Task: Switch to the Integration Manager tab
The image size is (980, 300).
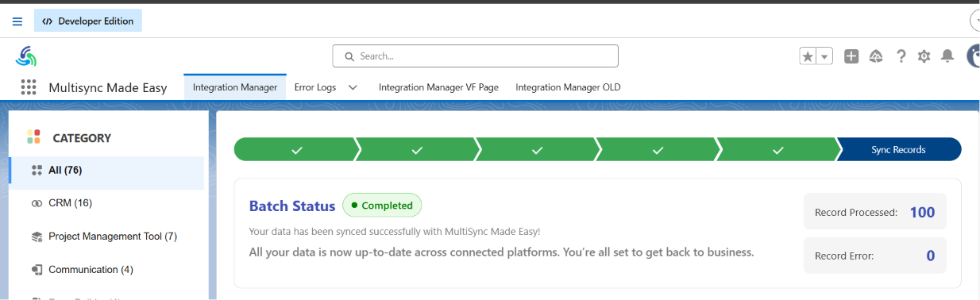Action: pyautogui.click(x=235, y=87)
